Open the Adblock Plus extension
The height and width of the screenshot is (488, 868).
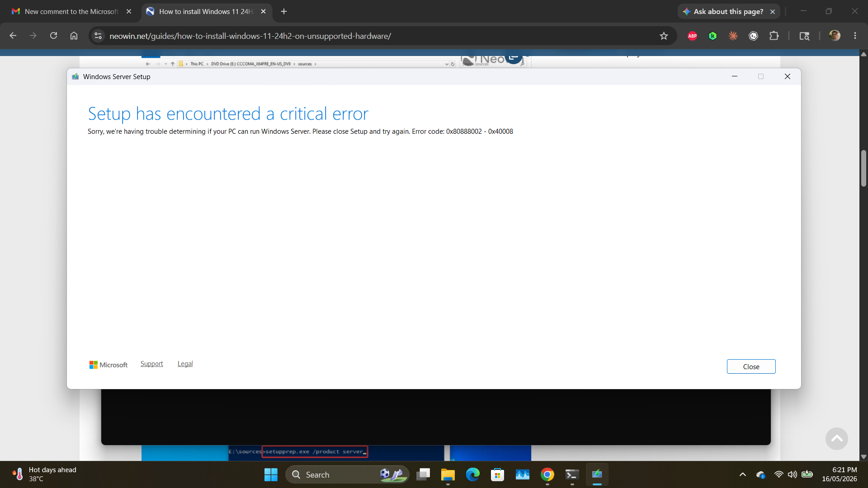click(x=692, y=36)
